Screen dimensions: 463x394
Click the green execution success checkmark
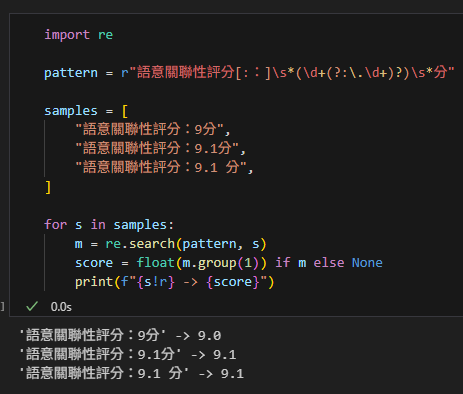pos(32,306)
